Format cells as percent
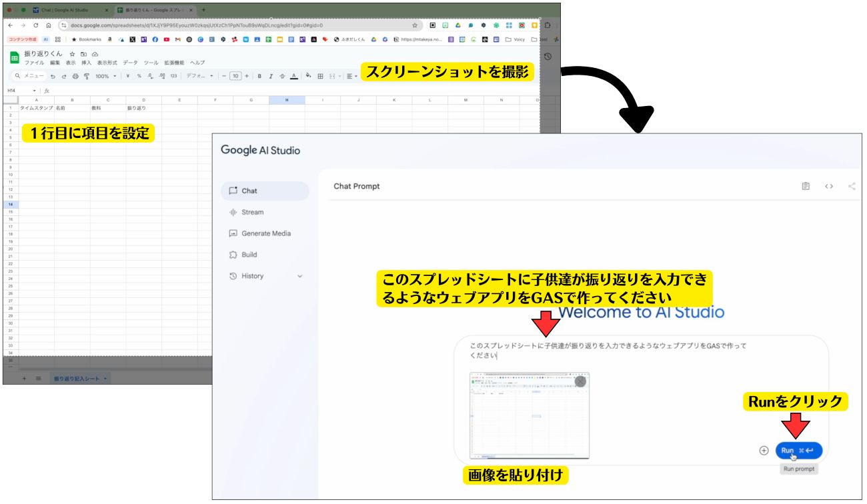 (139, 76)
